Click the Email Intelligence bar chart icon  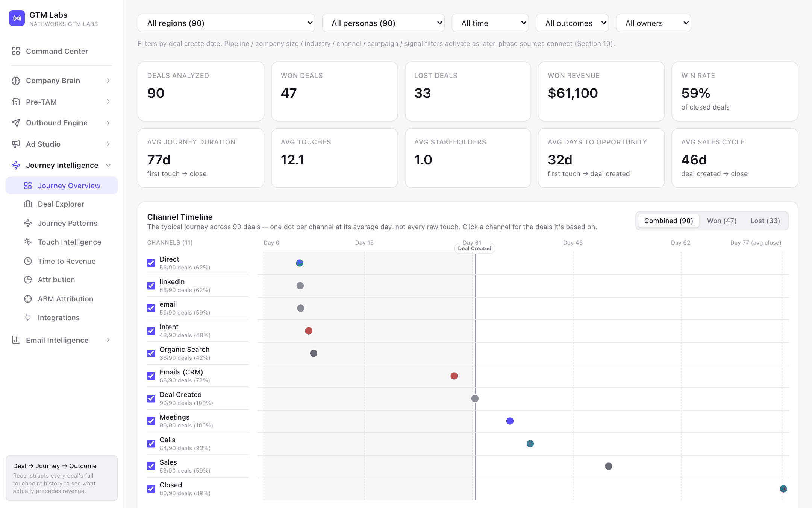pos(16,340)
